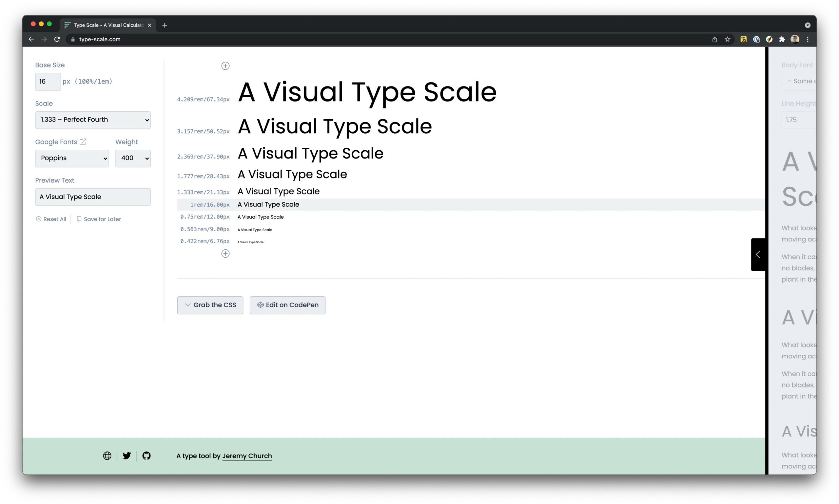Image resolution: width=839 pixels, height=504 pixels.
Task: Click the Base Size input field
Action: (48, 82)
